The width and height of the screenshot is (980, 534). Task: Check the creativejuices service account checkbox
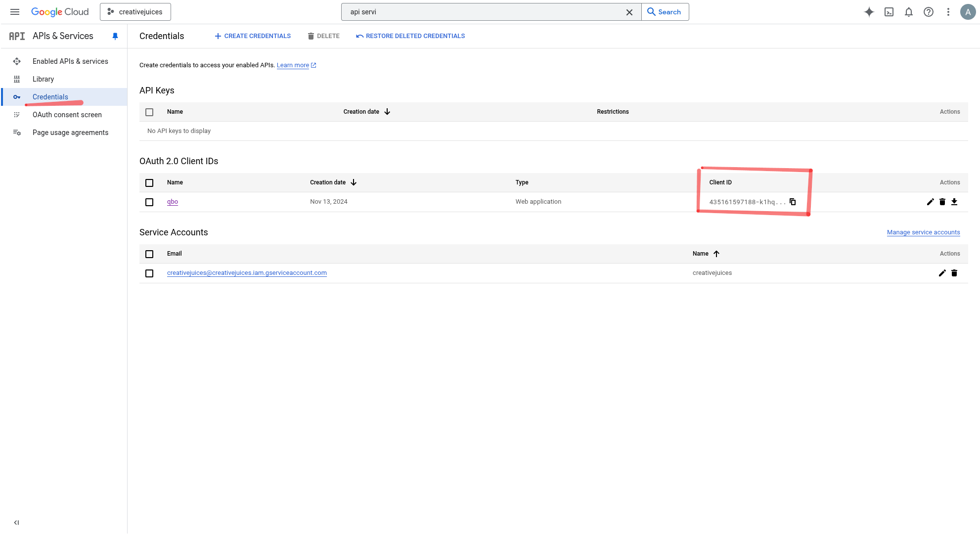click(149, 273)
